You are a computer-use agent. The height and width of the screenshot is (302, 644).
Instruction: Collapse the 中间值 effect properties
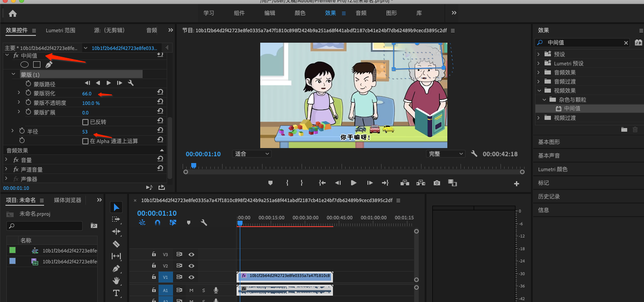click(7, 55)
